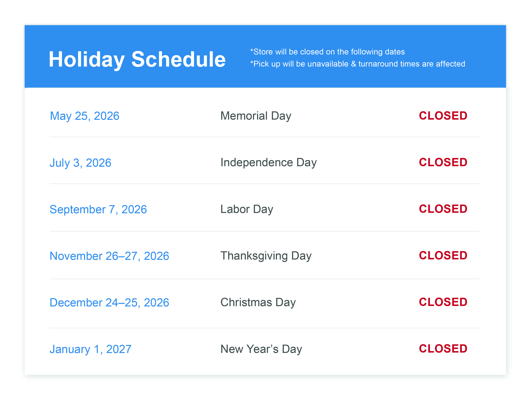
Task: Select the December 24–25, 2026 date
Action: (x=109, y=303)
